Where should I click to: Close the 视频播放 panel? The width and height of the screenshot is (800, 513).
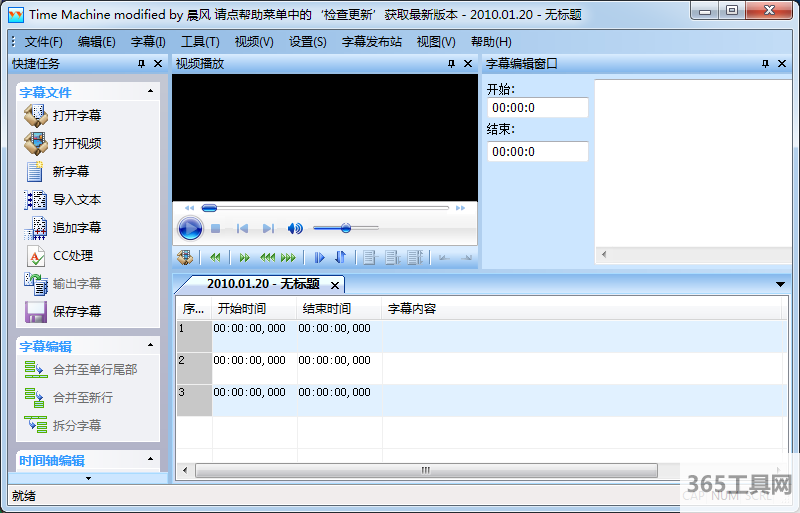[468, 64]
